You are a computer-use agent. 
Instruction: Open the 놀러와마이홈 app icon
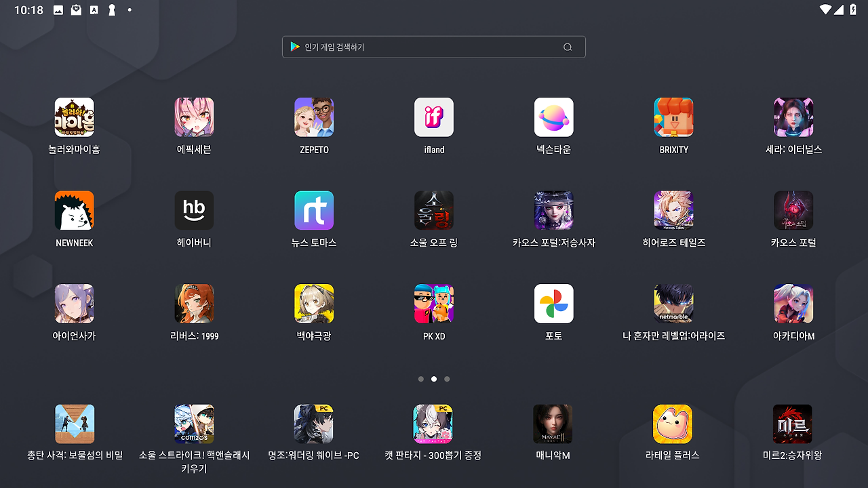click(75, 117)
